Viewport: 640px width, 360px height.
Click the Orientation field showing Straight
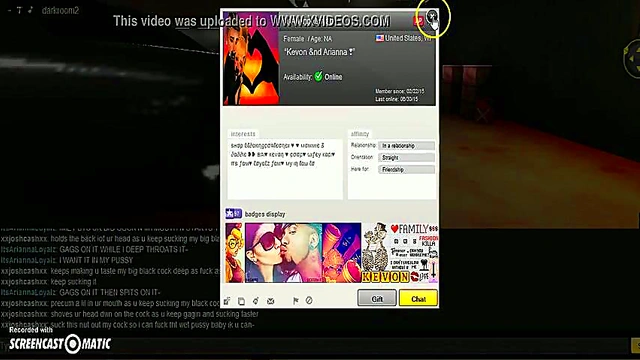(406, 158)
